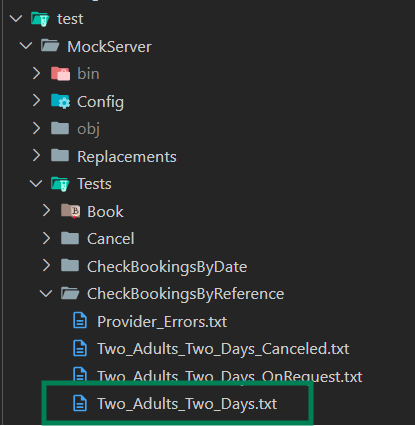This screenshot has height=426, width=415.
Task: Select the Config folder label
Action: coord(100,102)
